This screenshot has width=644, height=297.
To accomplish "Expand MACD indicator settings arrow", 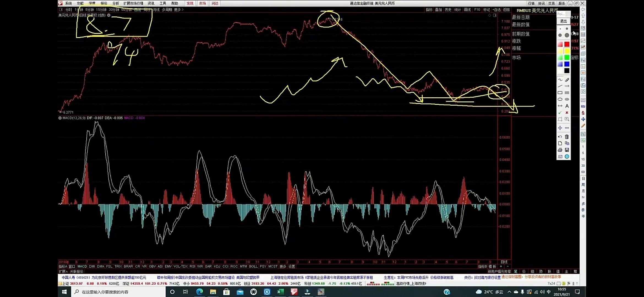I will tap(60, 118).
